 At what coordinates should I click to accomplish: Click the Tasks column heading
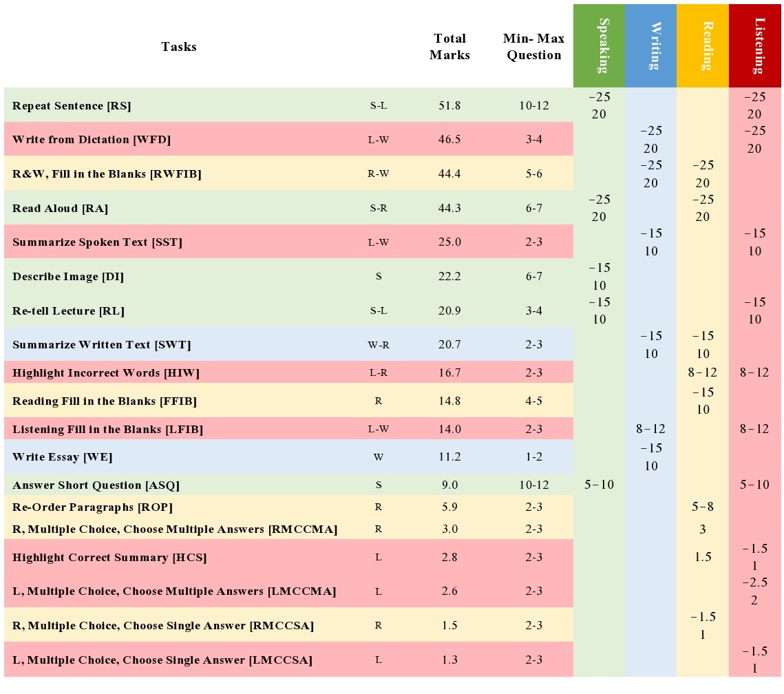179,47
